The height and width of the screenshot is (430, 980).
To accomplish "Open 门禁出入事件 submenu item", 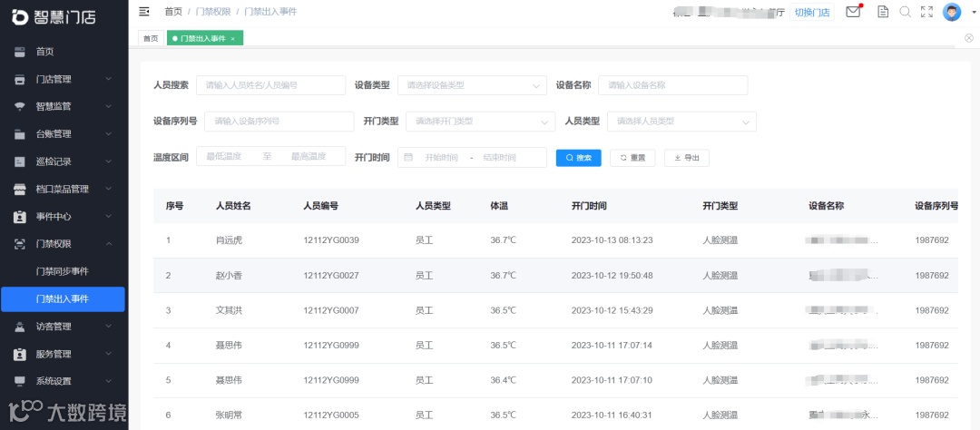I will (63, 299).
